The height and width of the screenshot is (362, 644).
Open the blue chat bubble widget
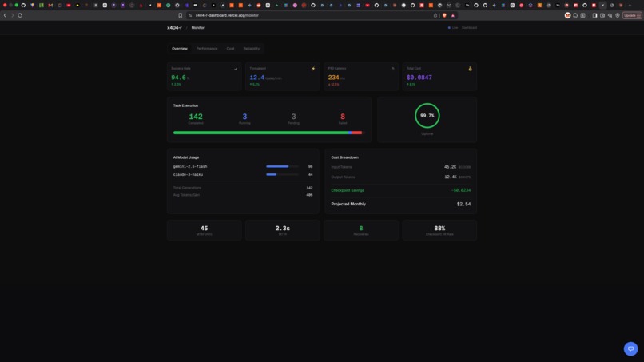coord(630,348)
